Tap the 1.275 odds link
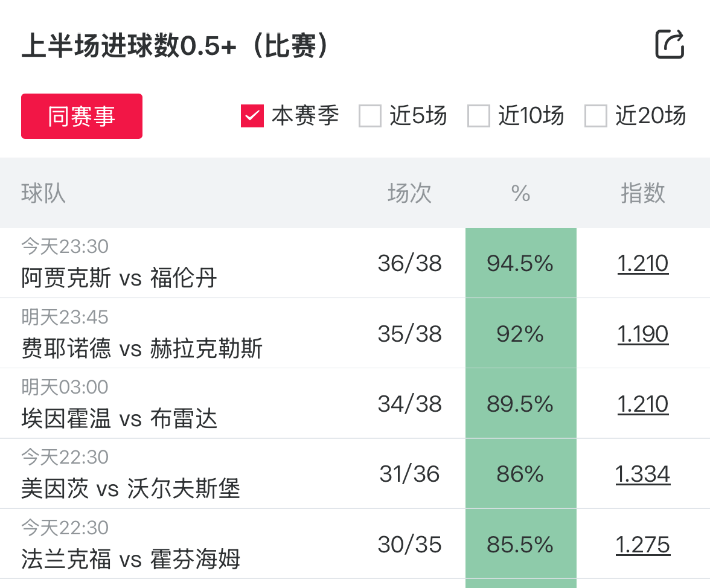 coord(642,545)
